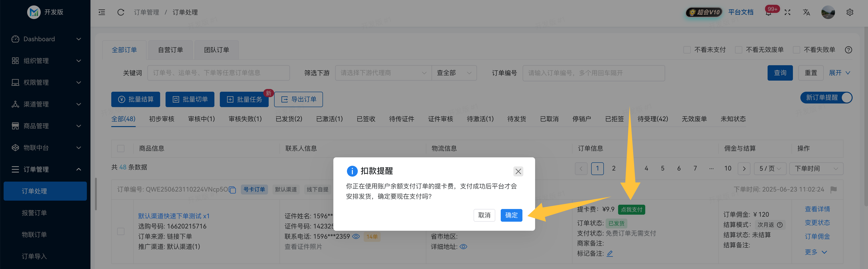This screenshot has height=269, width=868.
Task: Edit 标记备注 with the pencil icon
Action: (610, 253)
